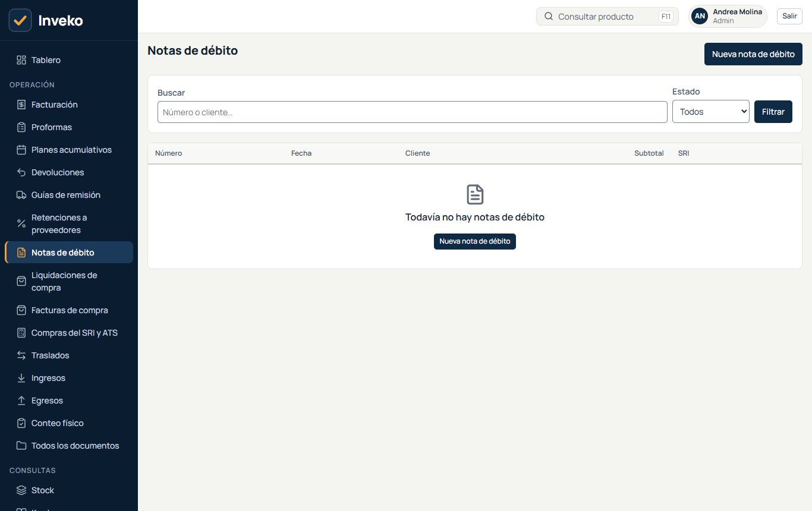Image resolution: width=812 pixels, height=511 pixels.
Task: Click the Andrea Molina user name
Action: point(737,12)
